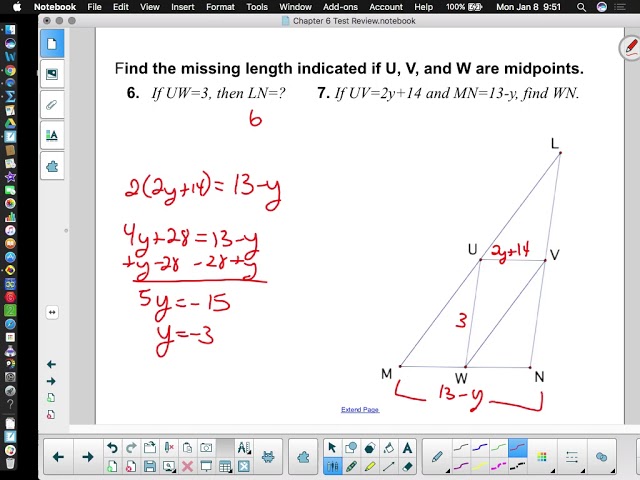
Task: Open Google Chrome from the dock
Action: pos(10,70)
